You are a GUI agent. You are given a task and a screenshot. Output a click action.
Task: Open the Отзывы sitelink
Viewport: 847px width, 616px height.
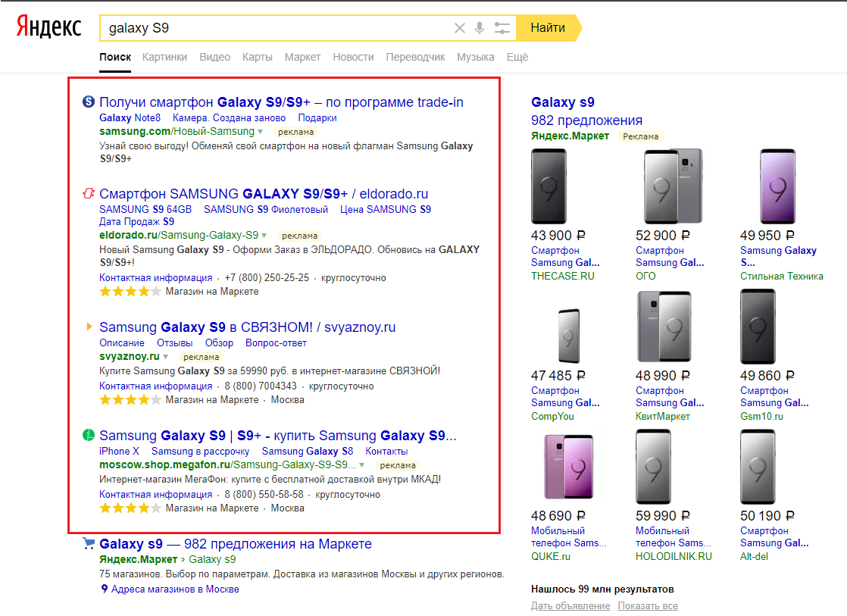pyautogui.click(x=174, y=343)
